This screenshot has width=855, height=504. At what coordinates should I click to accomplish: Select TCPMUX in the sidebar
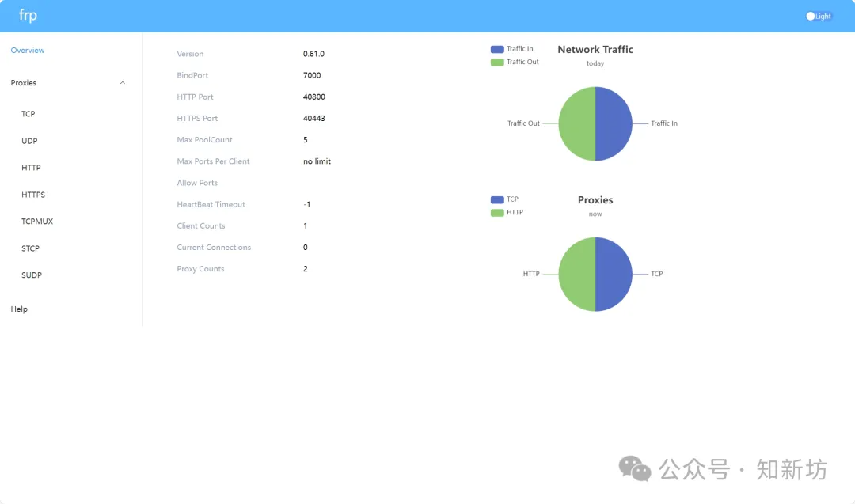point(37,222)
